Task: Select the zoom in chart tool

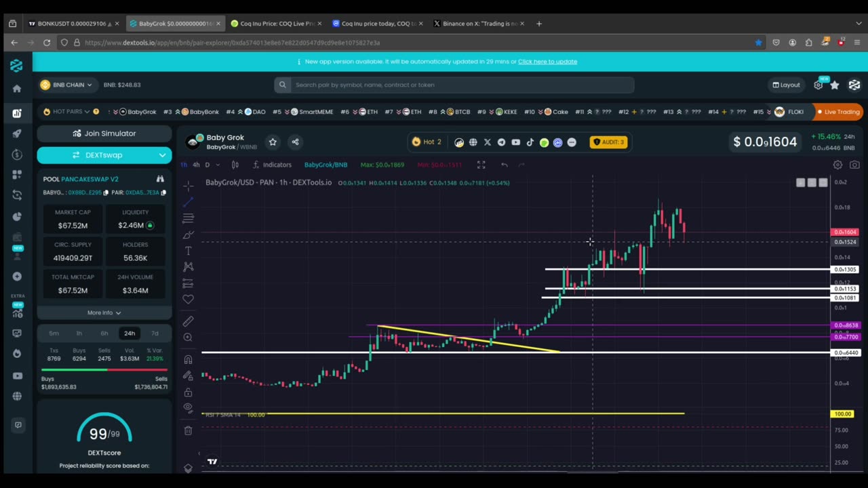Action: click(x=189, y=337)
